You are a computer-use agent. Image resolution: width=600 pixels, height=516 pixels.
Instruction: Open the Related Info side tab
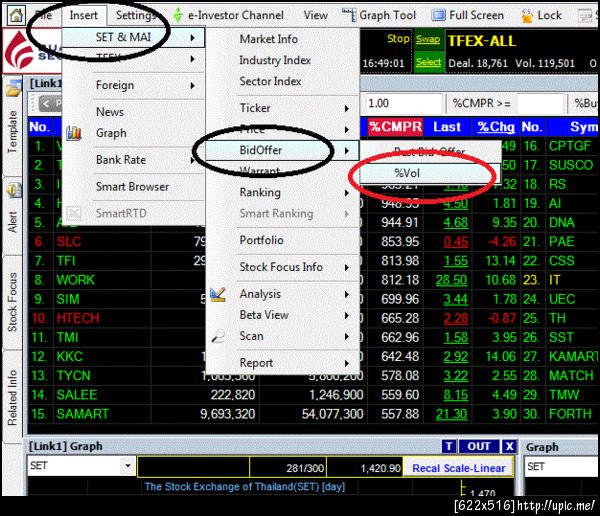point(13,398)
